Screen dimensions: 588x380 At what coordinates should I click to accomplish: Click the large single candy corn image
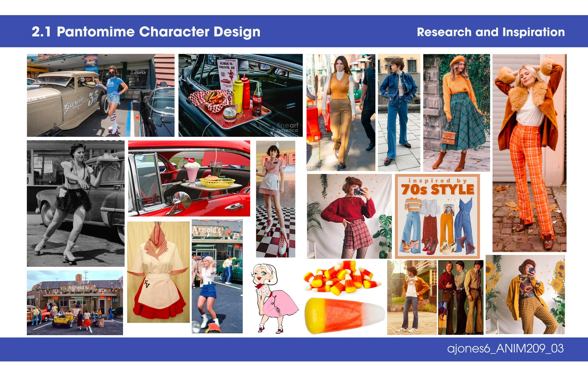(x=345, y=316)
